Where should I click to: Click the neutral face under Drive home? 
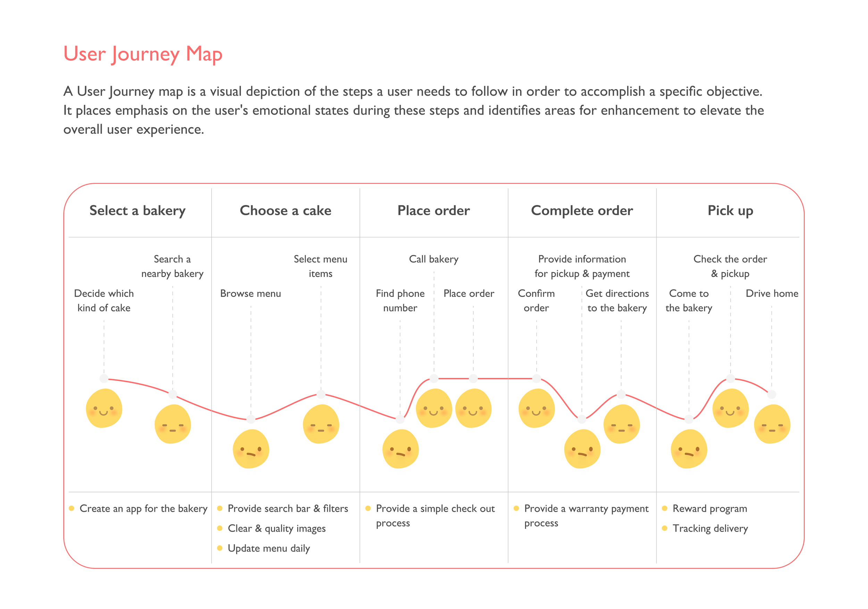click(x=772, y=424)
